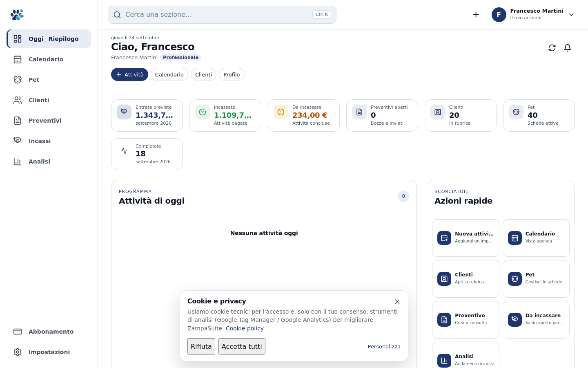
Task: Accept all cookies with Accetta tutti
Action: [x=242, y=346]
